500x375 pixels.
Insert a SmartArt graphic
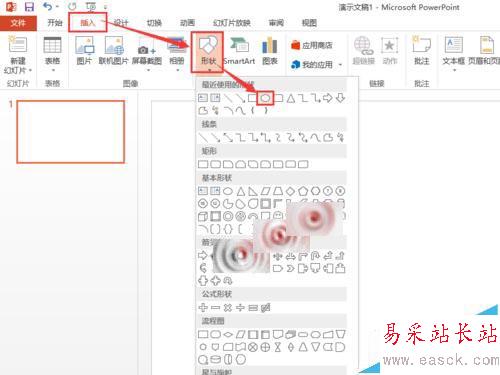pos(239,51)
